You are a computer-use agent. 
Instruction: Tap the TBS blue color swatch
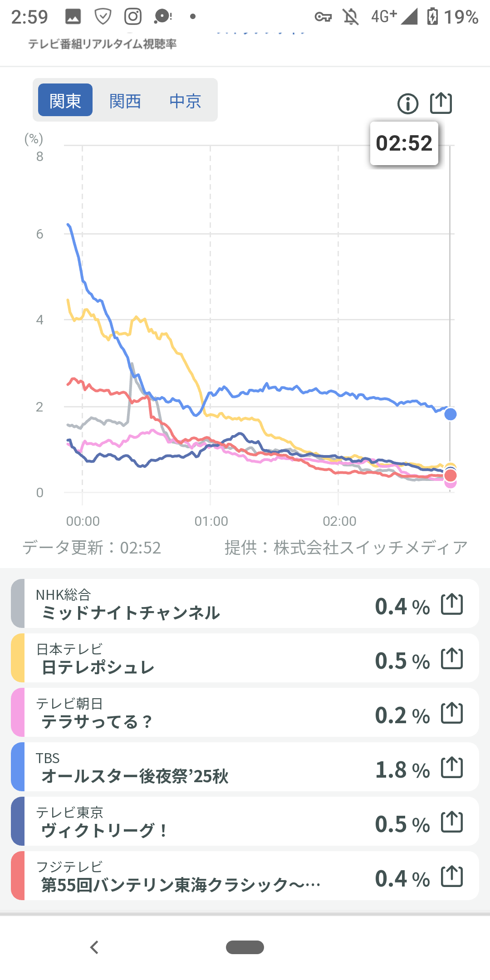(18, 767)
